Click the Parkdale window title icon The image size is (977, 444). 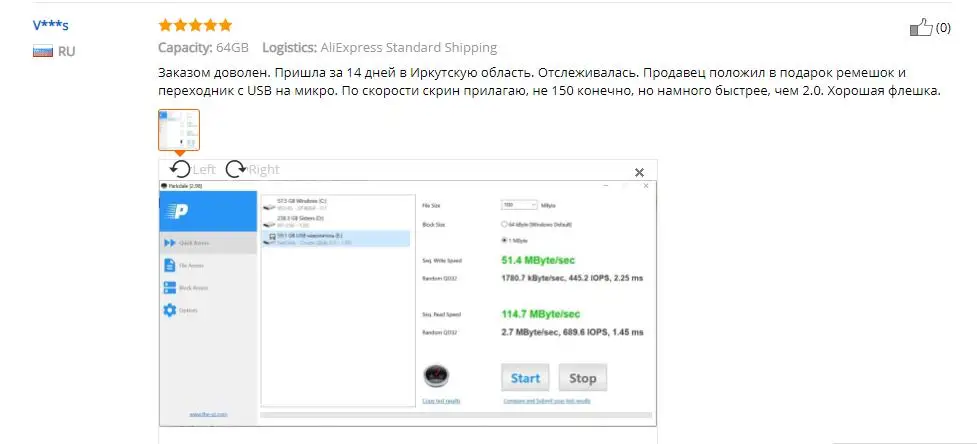pyautogui.click(x=164, y=186)
